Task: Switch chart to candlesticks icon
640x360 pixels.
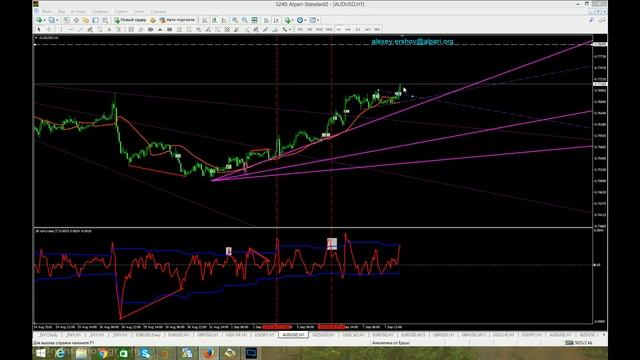Action: pyautogui.click(x=214, y=20)
